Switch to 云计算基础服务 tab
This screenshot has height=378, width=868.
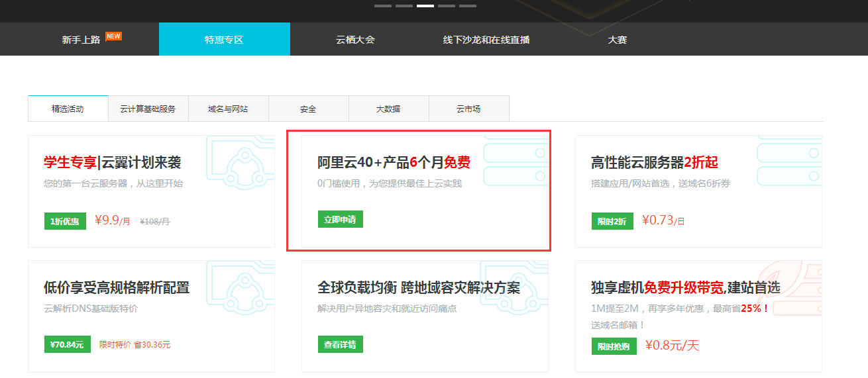coord(148,109)
